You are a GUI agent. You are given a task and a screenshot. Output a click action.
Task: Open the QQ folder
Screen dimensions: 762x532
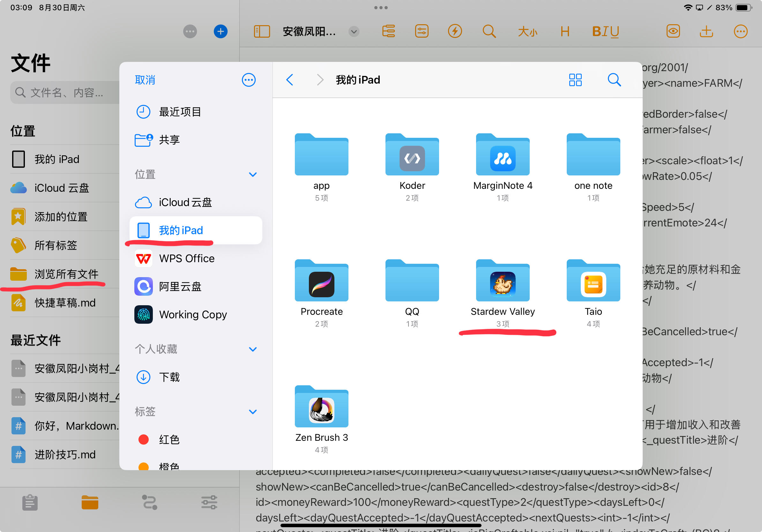[412, 293]
